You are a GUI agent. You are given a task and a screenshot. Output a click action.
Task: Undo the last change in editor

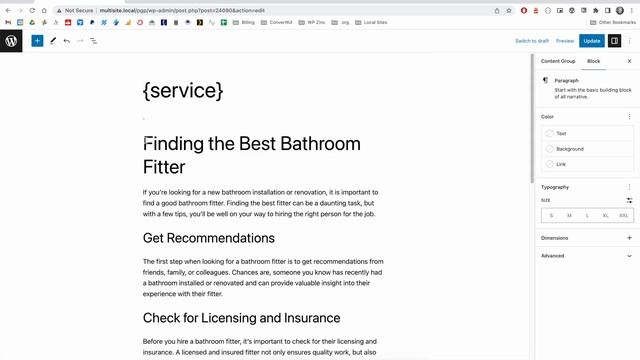pyautogui.click(x=67, y=41)
